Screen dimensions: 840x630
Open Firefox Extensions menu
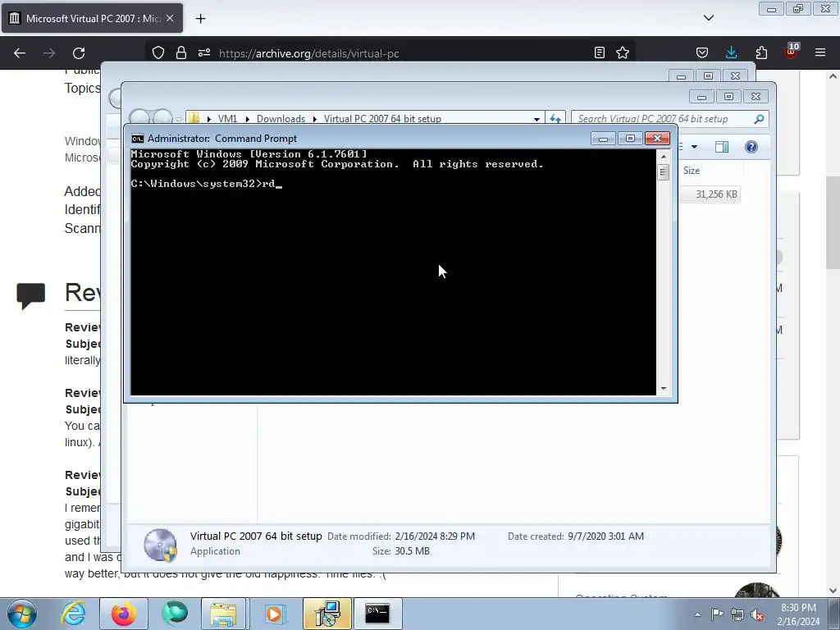pos(761,52)
